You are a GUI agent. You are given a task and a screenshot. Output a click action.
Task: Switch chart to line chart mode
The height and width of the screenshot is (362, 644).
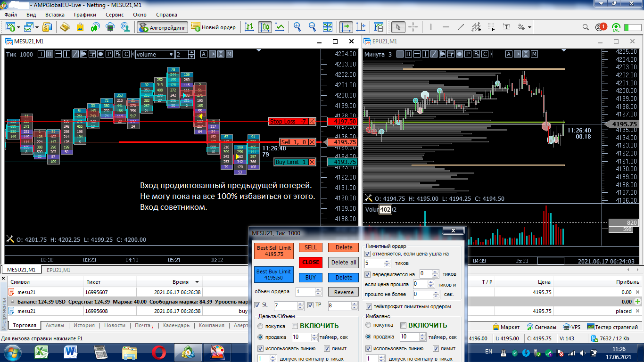(280, 27)
